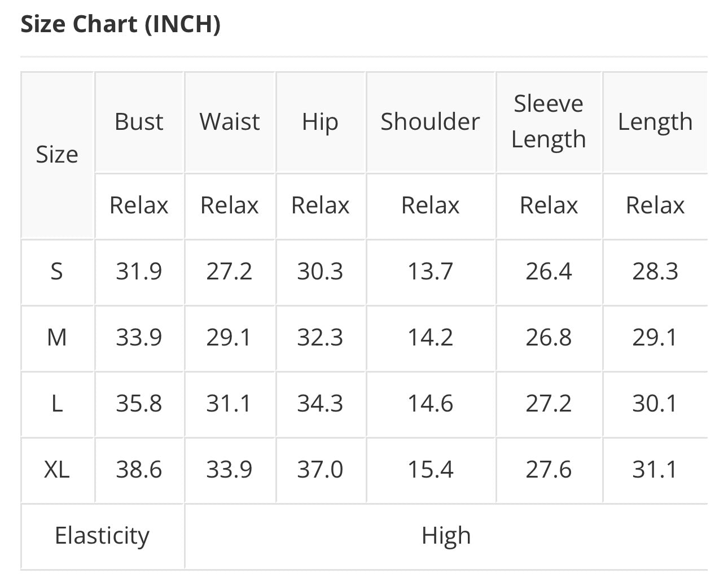The width and height of the screenshot is (728, 586).
Task: Select the High elasticity value cell
Action: point(446,536)
